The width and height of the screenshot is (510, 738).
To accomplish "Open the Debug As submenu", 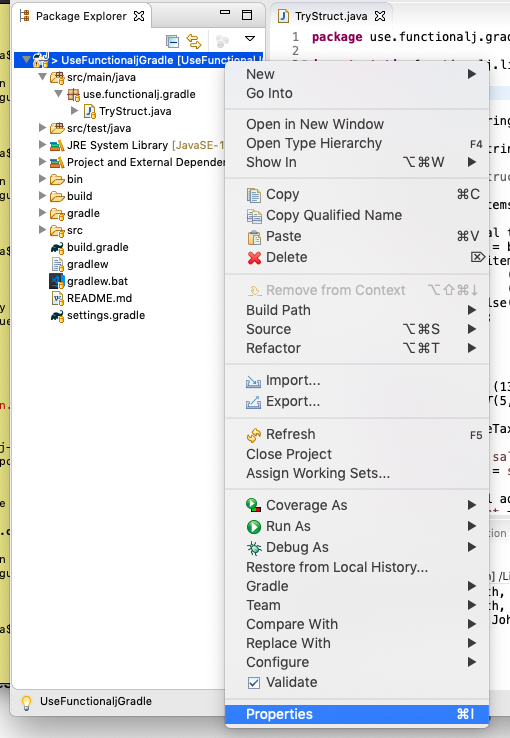I will click(357, 547).
